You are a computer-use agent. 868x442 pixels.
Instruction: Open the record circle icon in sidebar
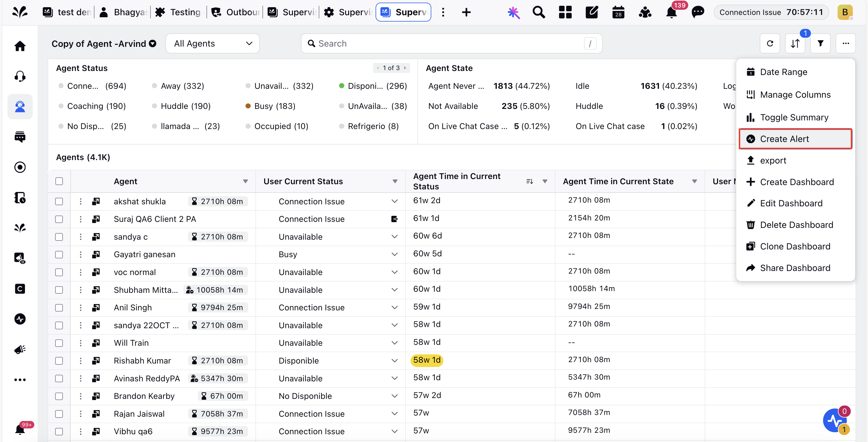pos(20,167)
